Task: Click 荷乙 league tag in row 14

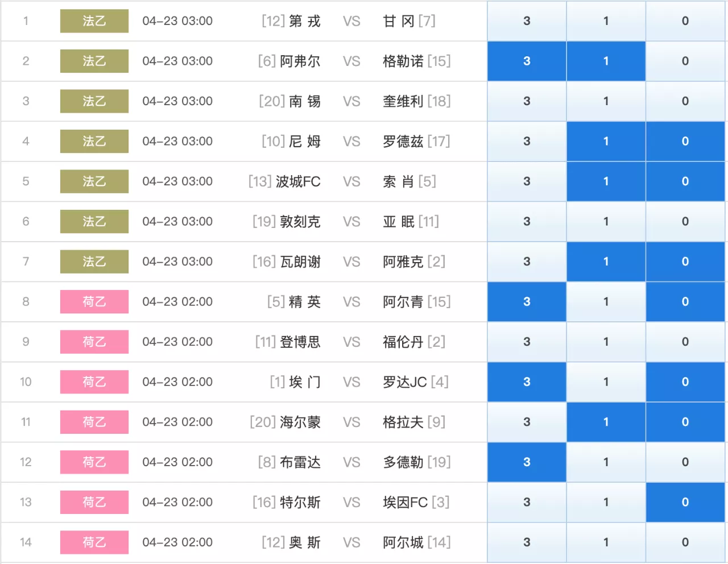Action: click(94, 542)
